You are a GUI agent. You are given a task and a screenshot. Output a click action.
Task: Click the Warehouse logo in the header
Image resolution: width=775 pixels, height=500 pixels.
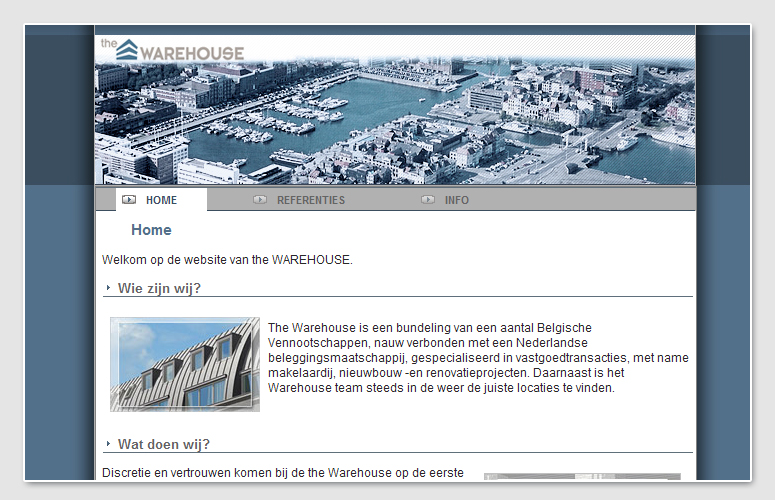pos(172,50)
